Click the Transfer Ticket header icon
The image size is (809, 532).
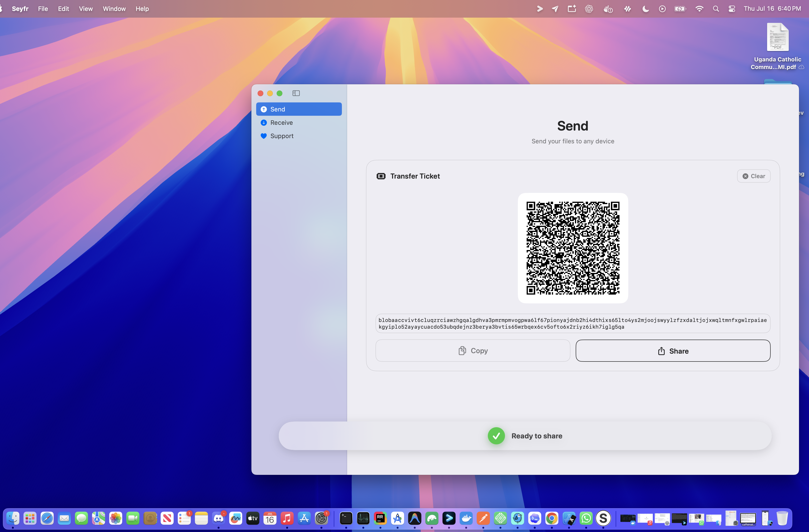coord(381,176)
